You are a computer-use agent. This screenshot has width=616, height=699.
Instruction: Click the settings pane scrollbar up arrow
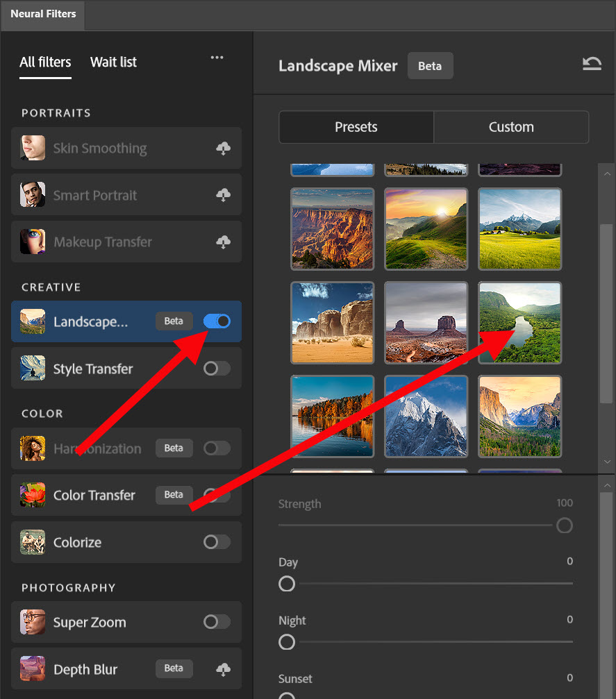(x=607, y=485)
